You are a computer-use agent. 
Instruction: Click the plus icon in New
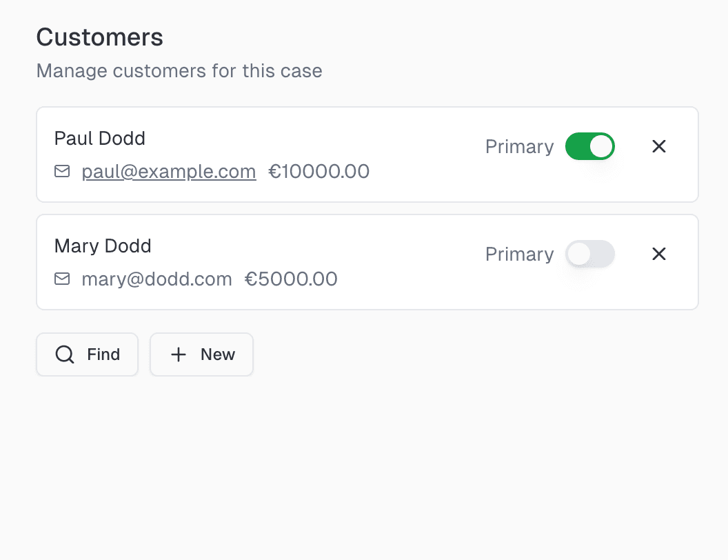[x=179, y=354]
